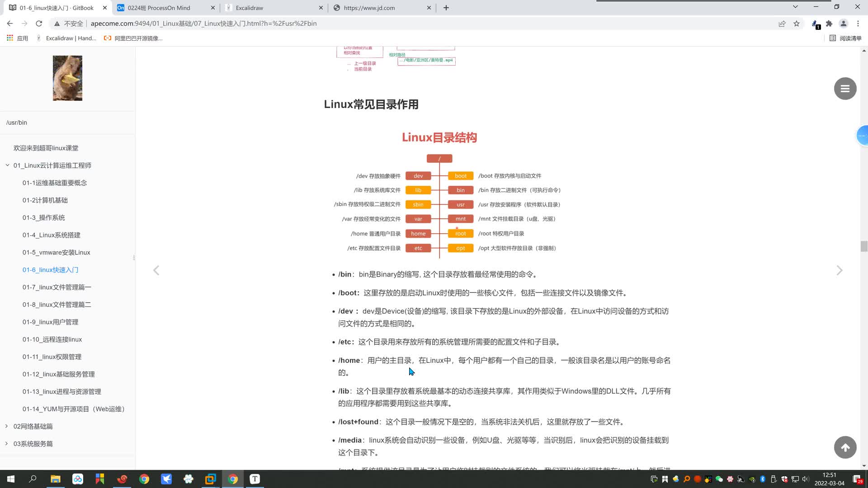Click the browser back arrow
Screen dimensions: 868x488
(10, 23)
